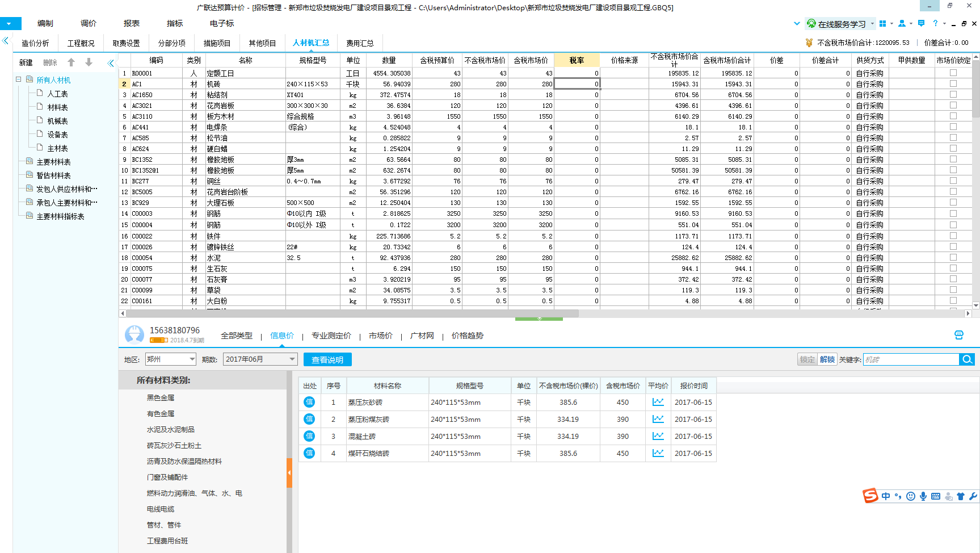Toggle Sogou voice input microphone

tap(923, 496)
